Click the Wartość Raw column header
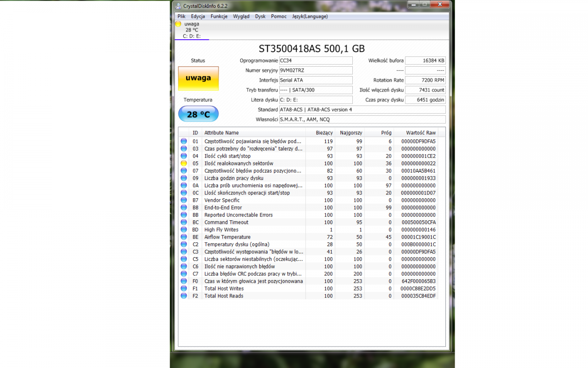 click(x=416, y=132)
